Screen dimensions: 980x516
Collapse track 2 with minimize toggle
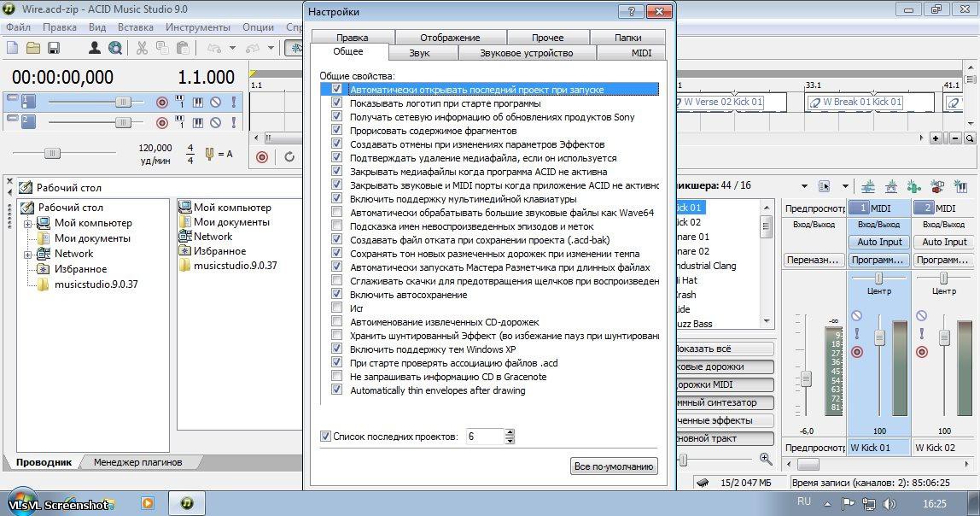(x=12, y=118)
